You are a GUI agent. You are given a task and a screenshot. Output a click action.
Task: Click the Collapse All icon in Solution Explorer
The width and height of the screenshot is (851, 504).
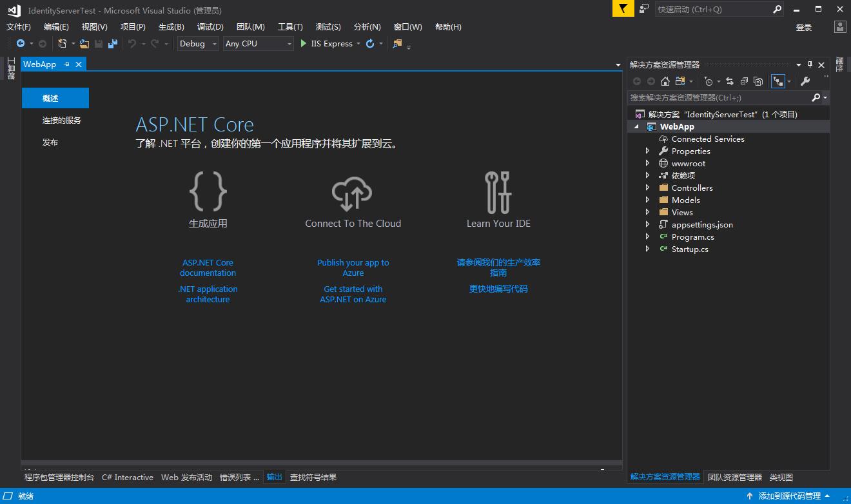(x=744, y=81)
